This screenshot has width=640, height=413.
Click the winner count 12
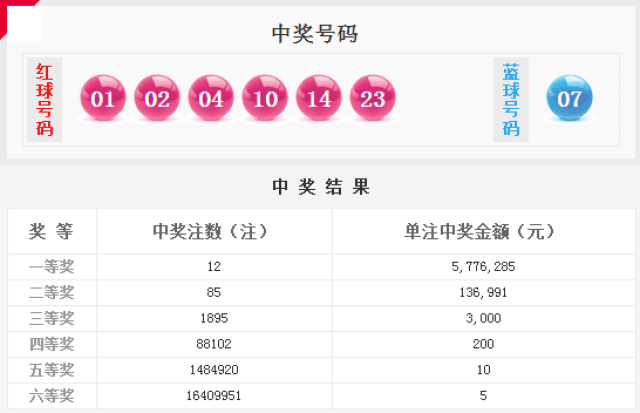(x=214, y=266)
